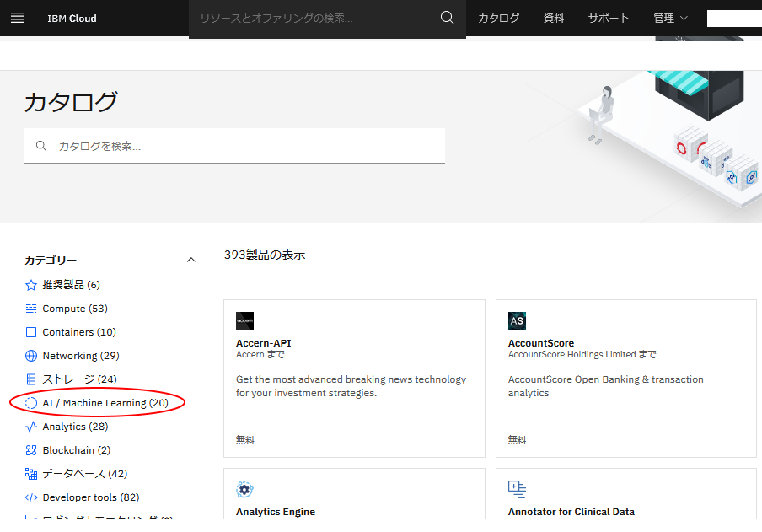This screenshot has width=762, height=532.
Task: Click the Accern-API description text
Action: (351, 386)
